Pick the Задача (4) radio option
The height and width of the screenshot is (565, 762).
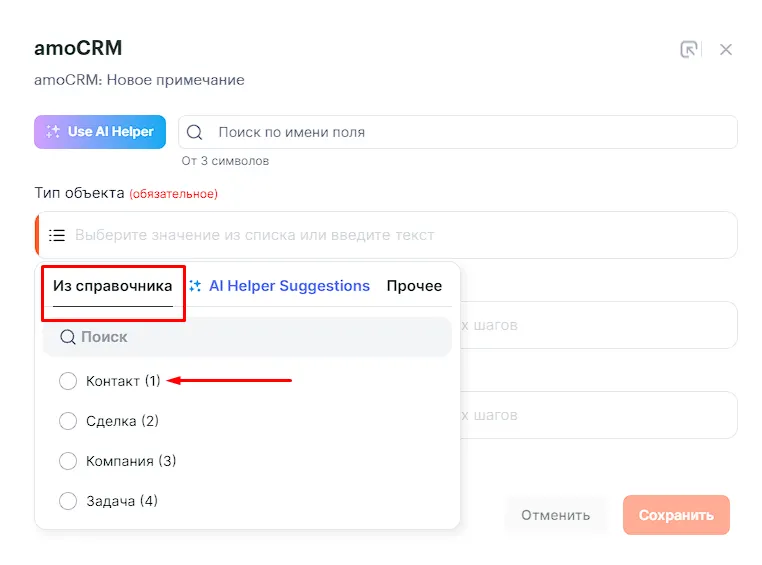click(x=68, y=501)
